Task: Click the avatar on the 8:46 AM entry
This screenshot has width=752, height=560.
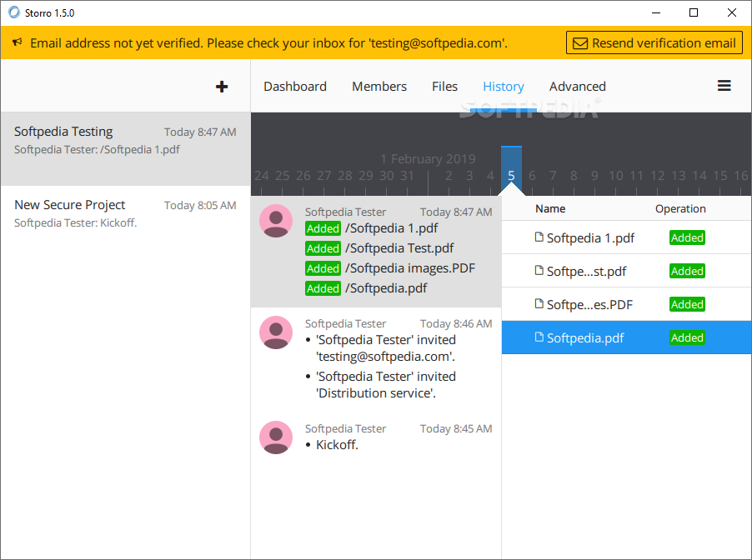Action: (276, 332)
